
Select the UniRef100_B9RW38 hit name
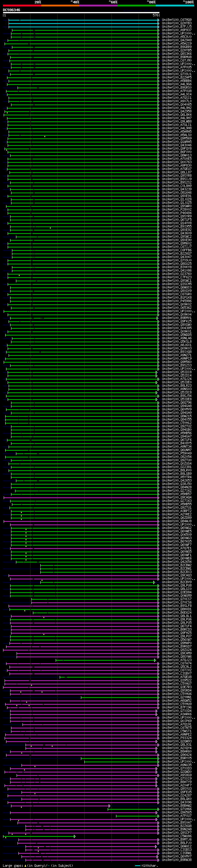pos(177,860)
